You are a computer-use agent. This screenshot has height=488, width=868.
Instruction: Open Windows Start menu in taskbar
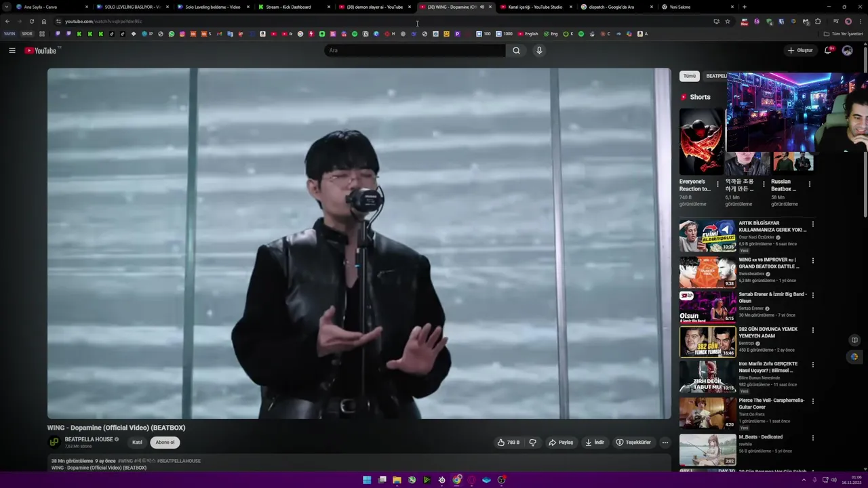click(x=367, y=480)
